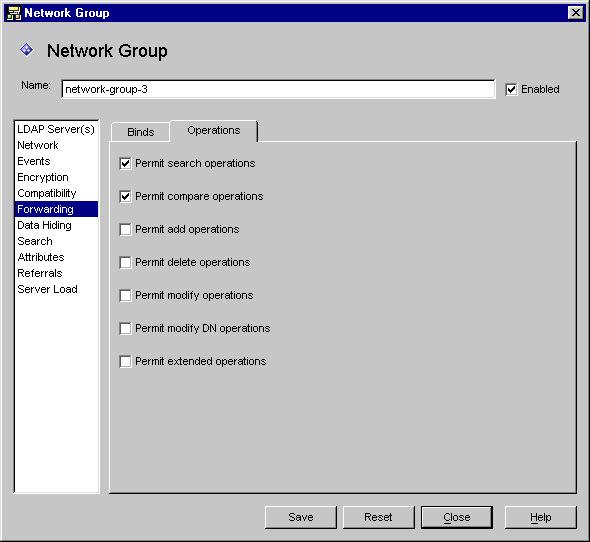The image size is (590, 542).
Task: Enable Permit modify operations
Action: (x=125, y=295)
